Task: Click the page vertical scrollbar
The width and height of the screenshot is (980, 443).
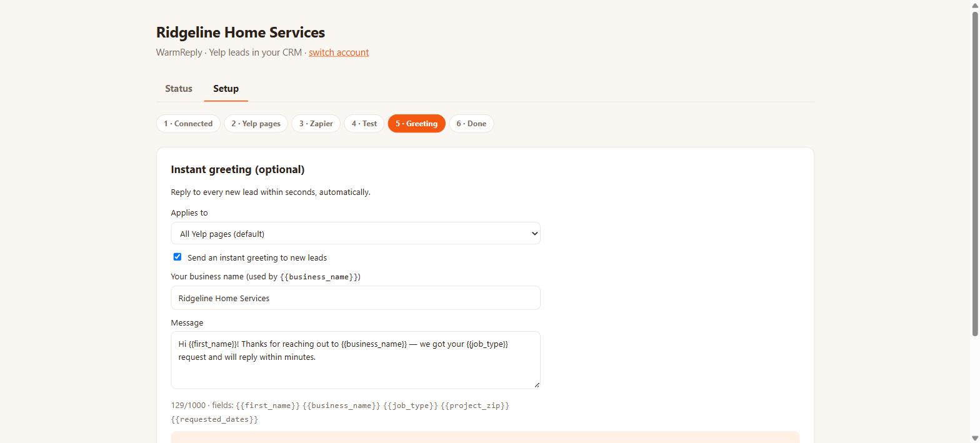Action: click(x=974, y=174)
